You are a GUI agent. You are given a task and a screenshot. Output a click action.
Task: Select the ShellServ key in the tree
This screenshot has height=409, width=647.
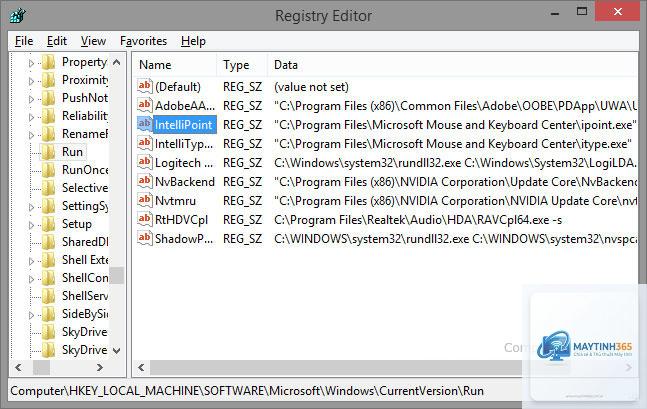click(85, 296)
